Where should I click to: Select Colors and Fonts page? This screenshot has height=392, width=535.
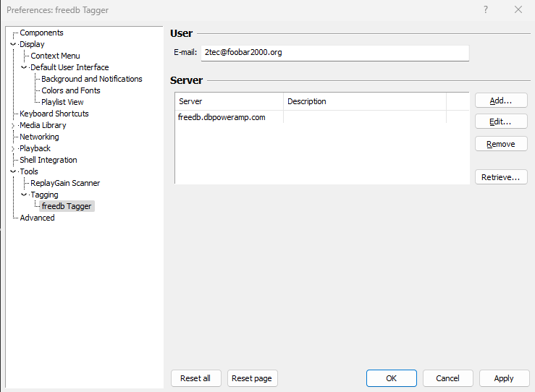click(x=71, y=90)
